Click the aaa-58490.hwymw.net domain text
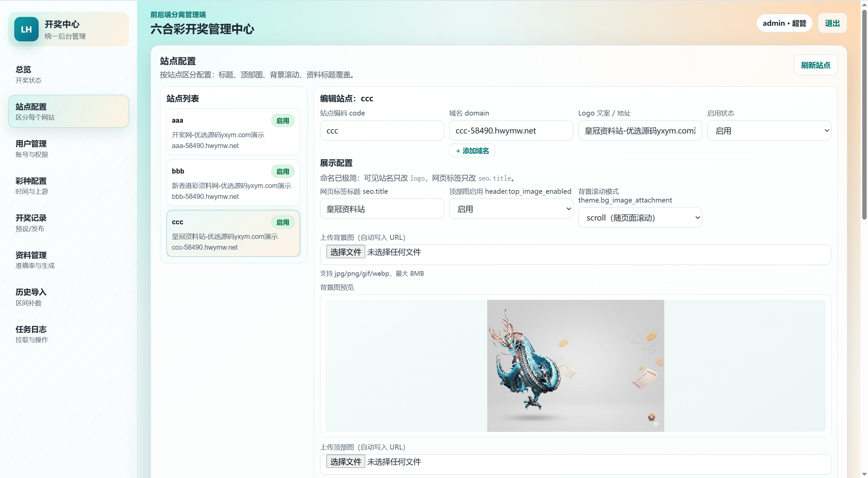The image size is (868, 478). tap(205, 145)
